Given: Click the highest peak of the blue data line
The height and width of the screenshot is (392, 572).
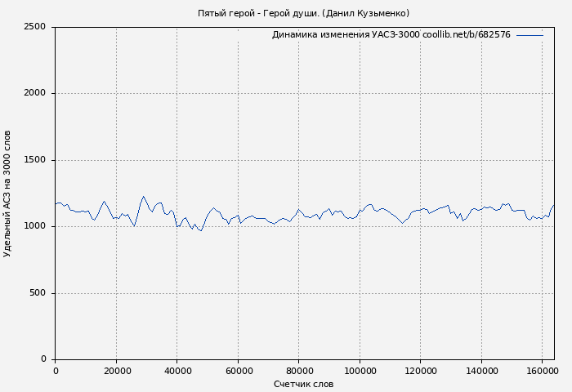Looking at the screenshot, I should point(144,196).
